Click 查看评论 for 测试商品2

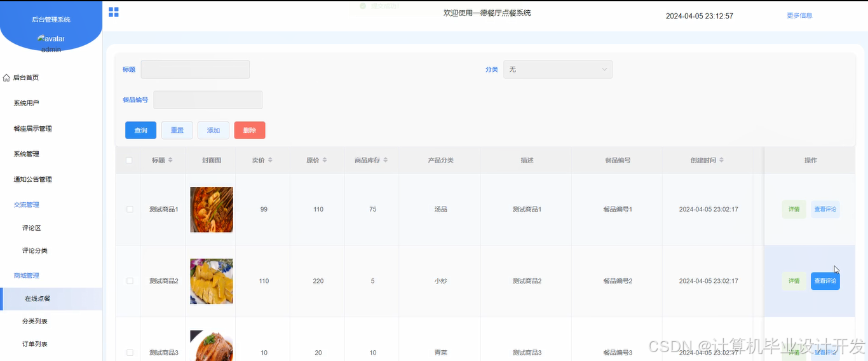(825, 281)
